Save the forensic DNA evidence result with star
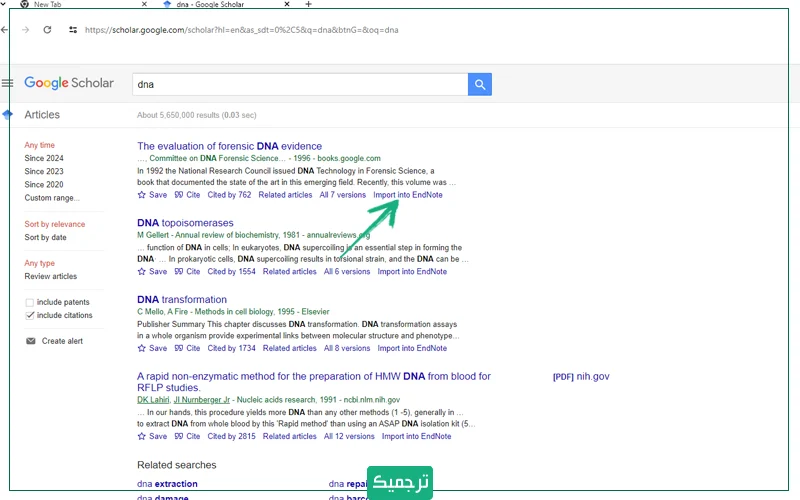 [152, 195]
